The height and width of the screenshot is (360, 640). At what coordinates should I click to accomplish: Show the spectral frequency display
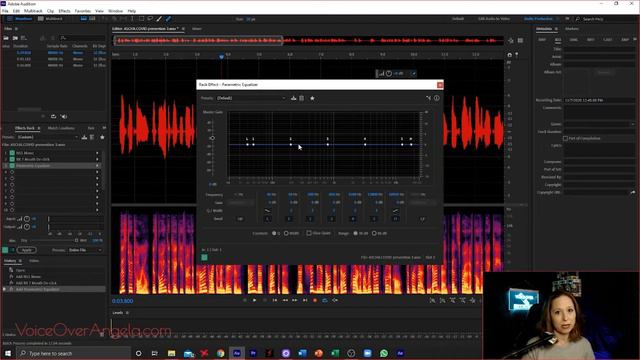click(x=84, y=19)
